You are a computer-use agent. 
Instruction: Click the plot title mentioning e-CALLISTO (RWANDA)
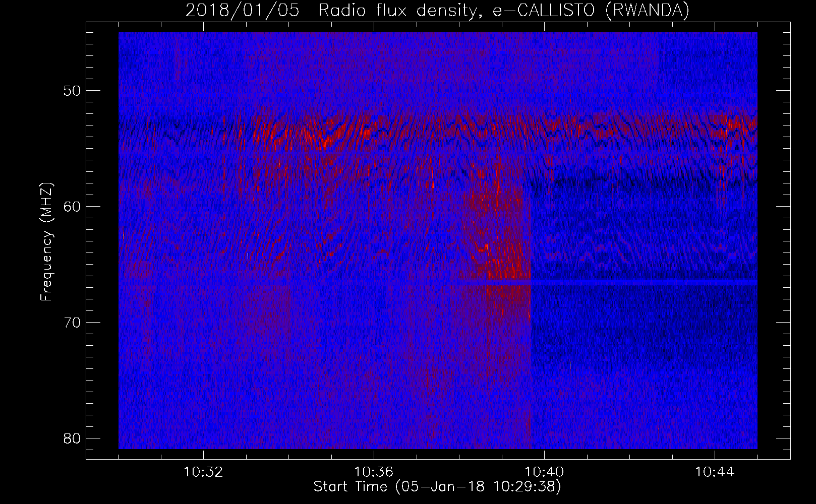pos(437,10)
